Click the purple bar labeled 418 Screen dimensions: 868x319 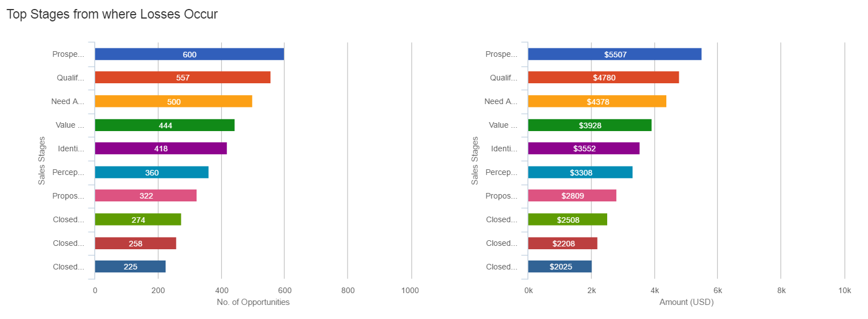point(161,149)
